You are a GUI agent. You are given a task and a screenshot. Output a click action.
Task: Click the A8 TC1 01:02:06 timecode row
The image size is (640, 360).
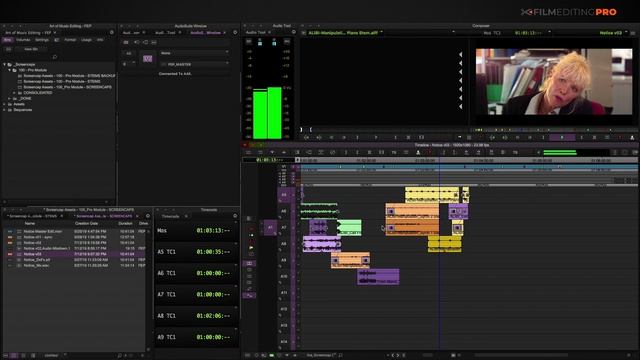(x=196, y=316)
